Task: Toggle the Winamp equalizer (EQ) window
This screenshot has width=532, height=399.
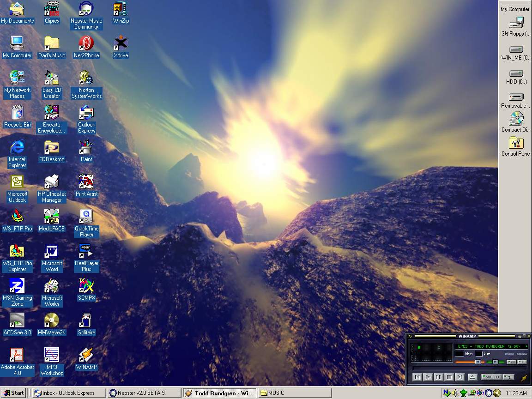Action: point(511,362)
